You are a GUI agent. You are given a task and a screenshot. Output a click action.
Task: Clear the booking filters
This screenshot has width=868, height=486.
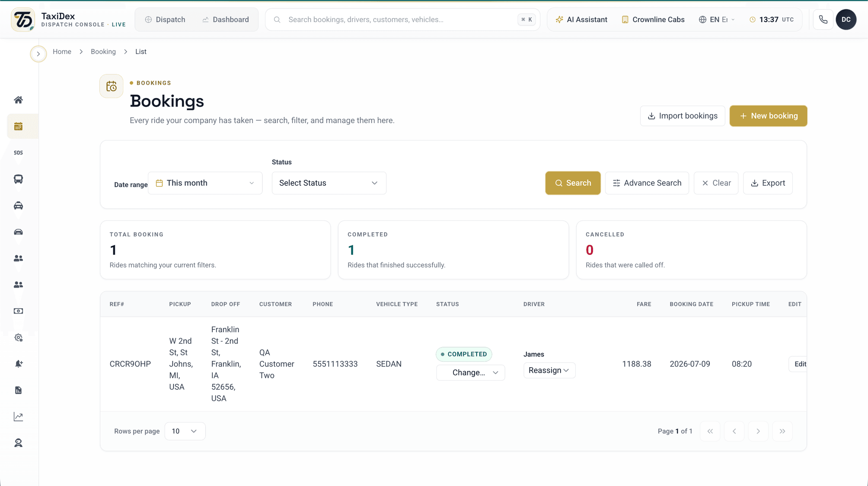pyautogui.click(x=716, y=183)
